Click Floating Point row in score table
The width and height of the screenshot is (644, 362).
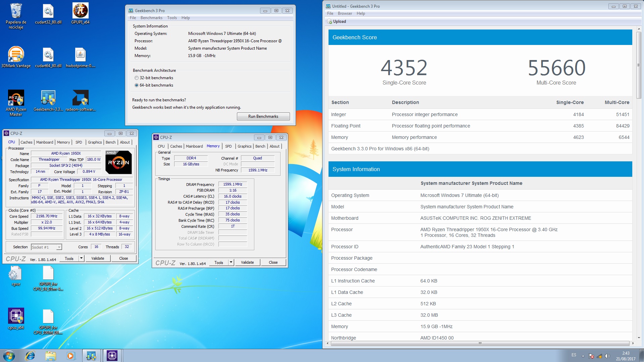[480, 126]
